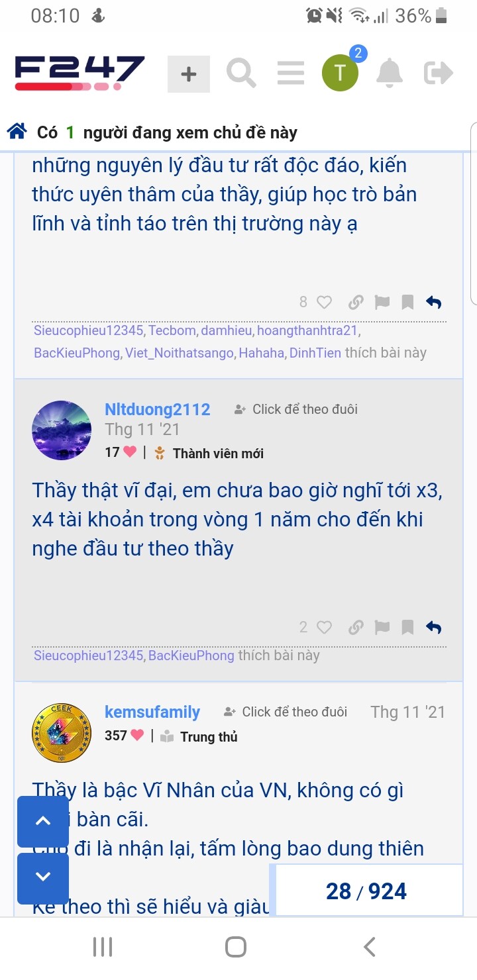The width and height of the screenshot is (477, 980).
Task: Open the green T user avatar
Action: (x=340, y=73)
